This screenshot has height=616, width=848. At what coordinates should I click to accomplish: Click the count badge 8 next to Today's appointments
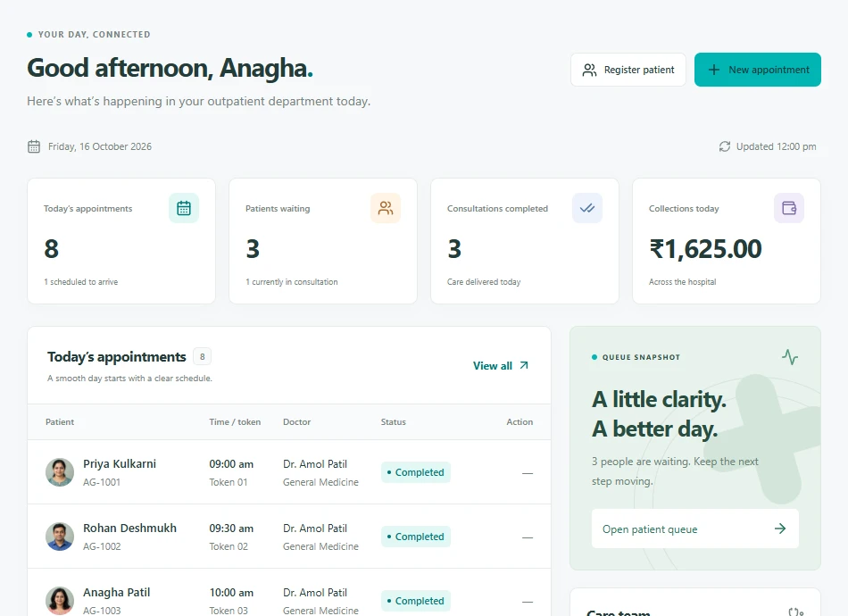pyautogui.click(x=203, y=356)
